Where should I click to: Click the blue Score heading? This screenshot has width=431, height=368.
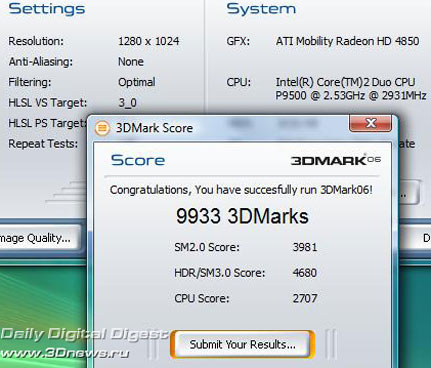point(138,160)
